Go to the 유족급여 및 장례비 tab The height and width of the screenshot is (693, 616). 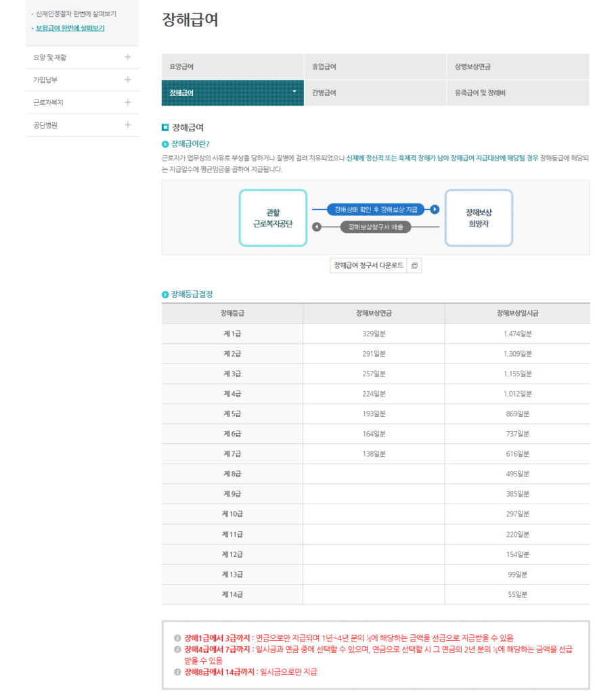519,93
